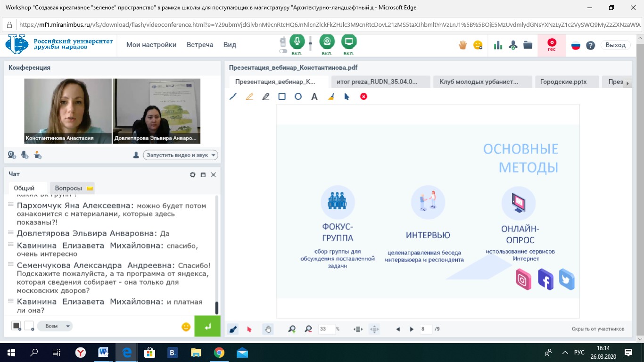Screen dimensions: 644x362
Task: Open chat text color swatch
Action: (17, 326)
